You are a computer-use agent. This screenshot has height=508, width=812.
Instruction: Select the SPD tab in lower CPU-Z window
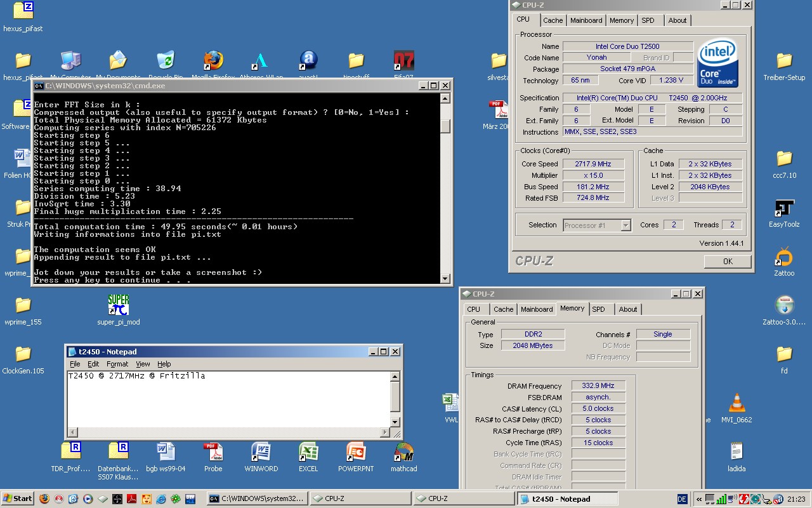(x=598, y=309)
